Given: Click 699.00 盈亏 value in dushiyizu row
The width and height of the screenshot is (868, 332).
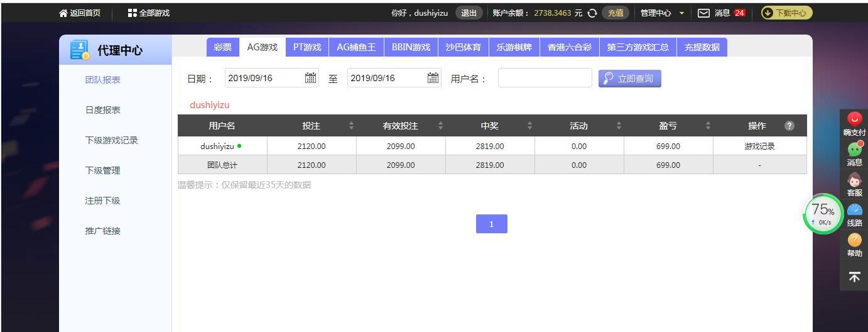Looking at the screenshot, I should (668, 147).
